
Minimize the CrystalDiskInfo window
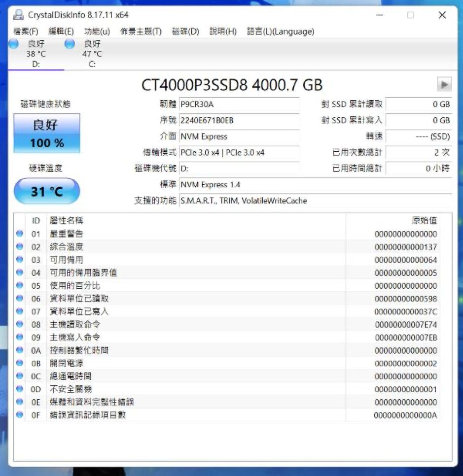[x=380, y=15]
